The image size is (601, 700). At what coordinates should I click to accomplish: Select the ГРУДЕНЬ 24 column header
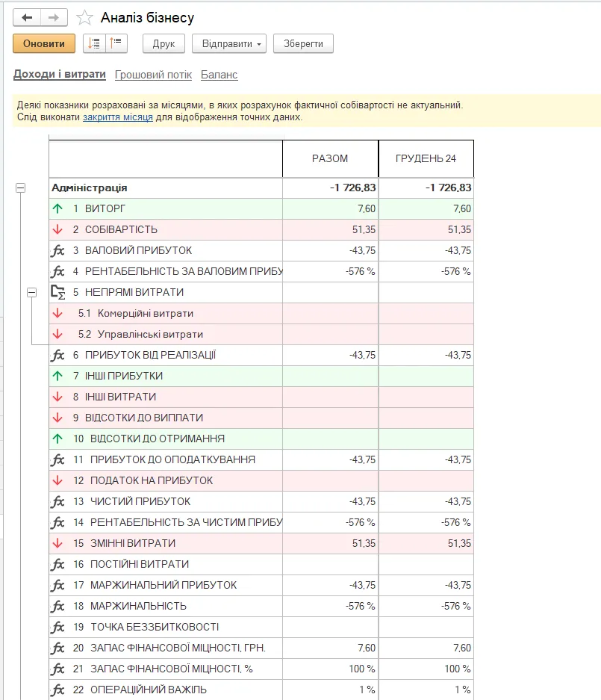pyautogui.click(x=426, y=158)
